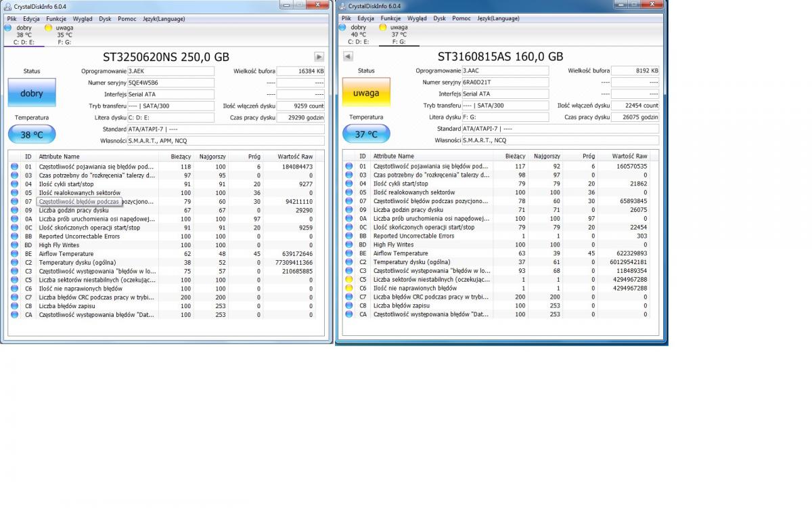Click firmware field 3.AEK
Viewport: 812px width, 508px height.
[171, 71]
